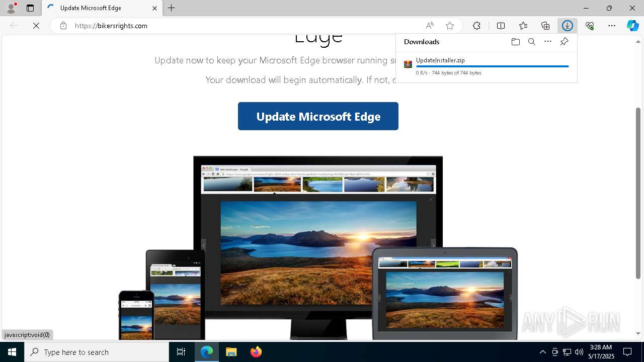
Task: Click scrollbar down arrow
Action: [638, 333]
